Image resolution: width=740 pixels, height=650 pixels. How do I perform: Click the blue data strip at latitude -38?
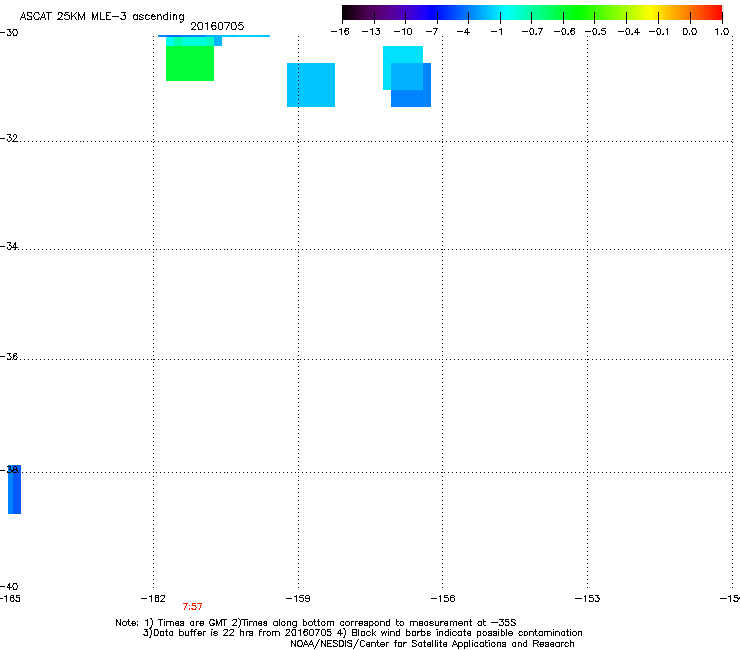click(15, 490)
